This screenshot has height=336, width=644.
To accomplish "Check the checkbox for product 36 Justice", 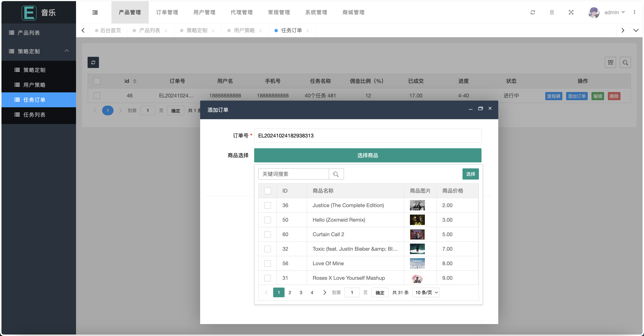I will (268, 205).
